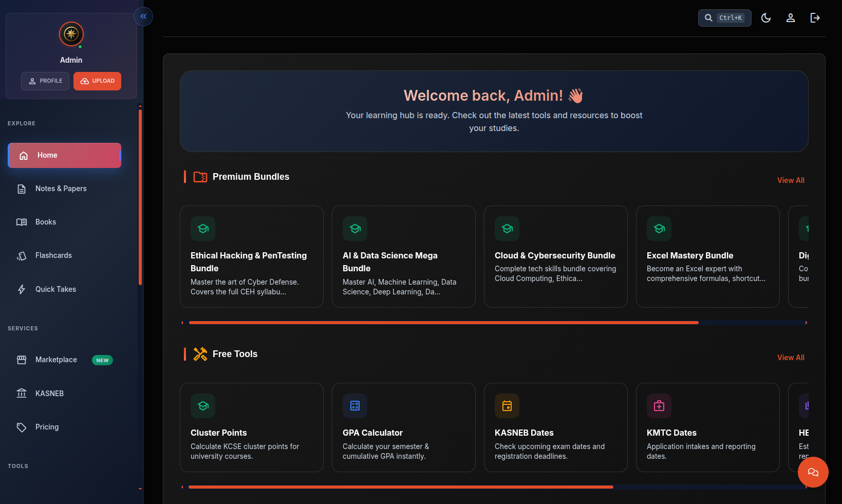View All Premium Bundles

pos(790,180)
